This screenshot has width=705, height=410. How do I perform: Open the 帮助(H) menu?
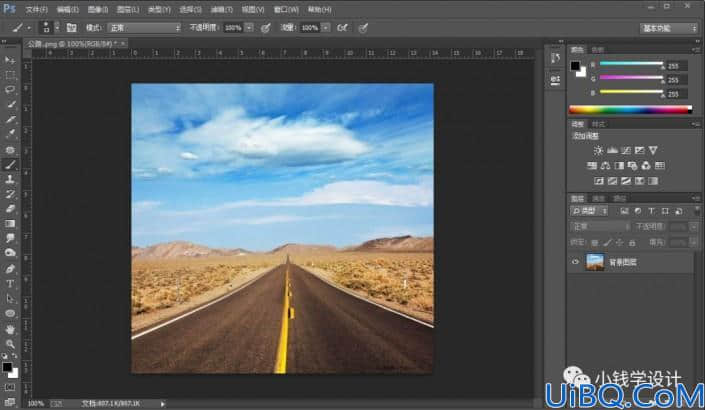coord(319,9)
